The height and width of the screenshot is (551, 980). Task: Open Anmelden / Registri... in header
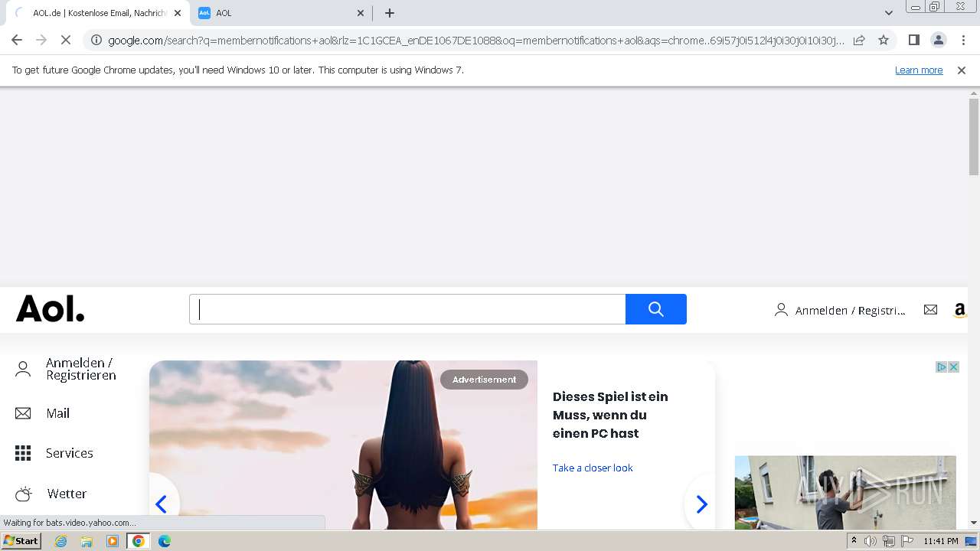[x=840, y=310]
